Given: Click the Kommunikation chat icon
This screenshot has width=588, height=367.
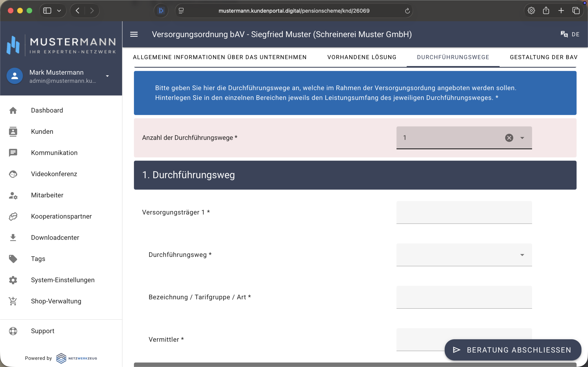Looking at the screenshot, I should 13,153.
